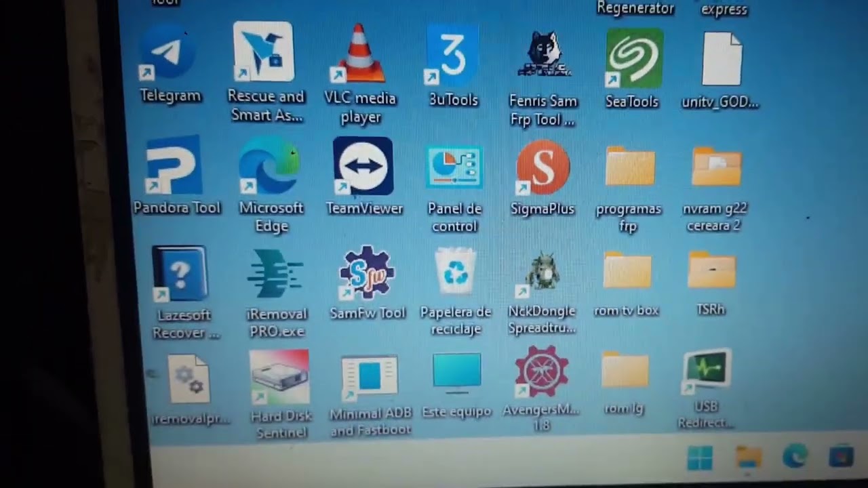Open File Explorer from the taskbar
This screenshot has height=488, width=868.
(x=749, y=458)
